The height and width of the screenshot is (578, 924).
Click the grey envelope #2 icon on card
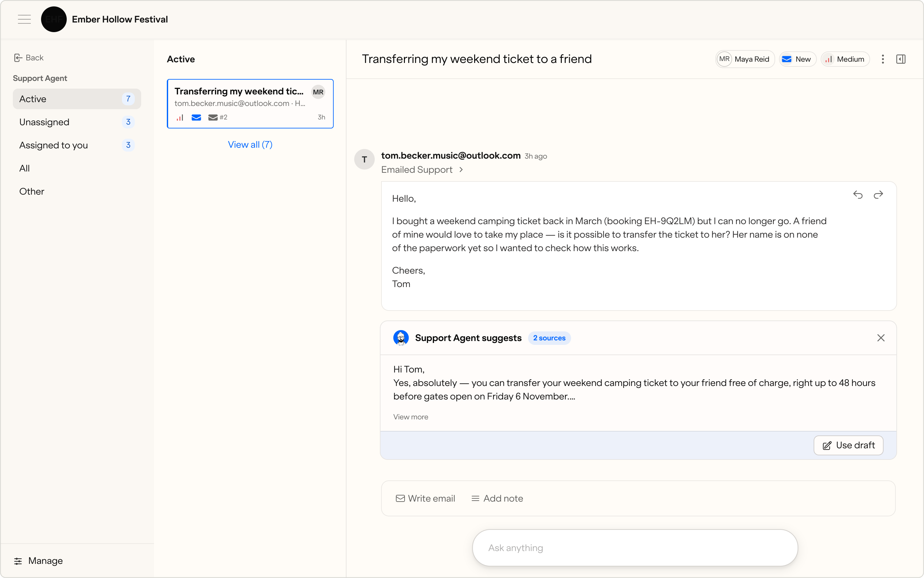tap(218, 117)
